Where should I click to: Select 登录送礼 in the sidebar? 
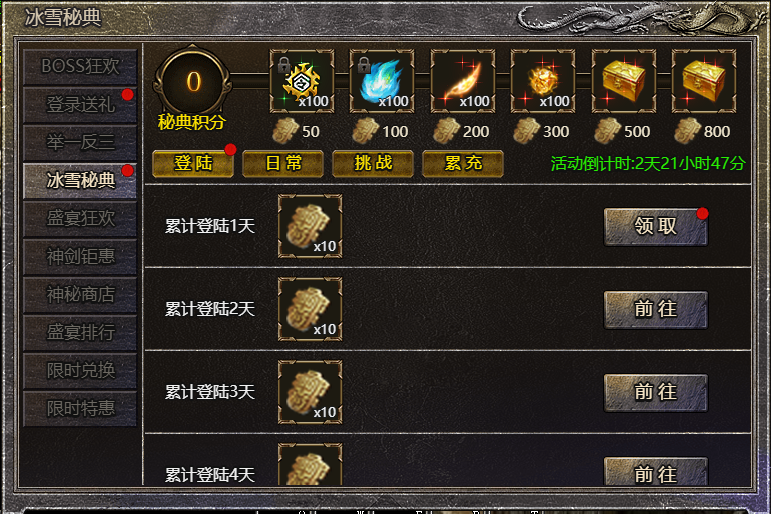80,105
